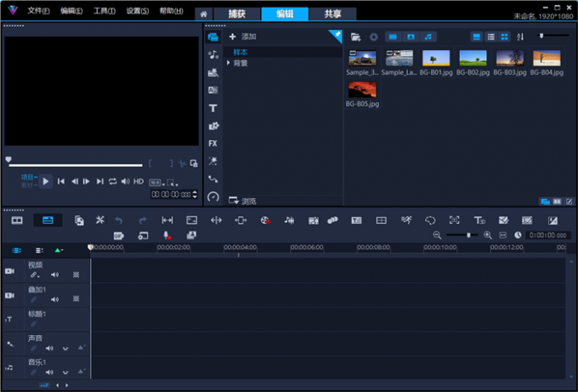Redo the last action

pos(143,220)
